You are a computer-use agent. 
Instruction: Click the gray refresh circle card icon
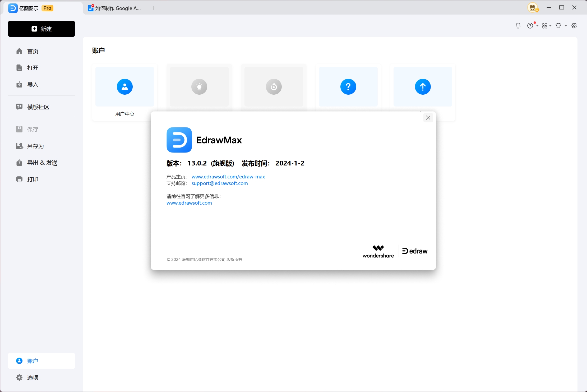[x=274, y=87]
